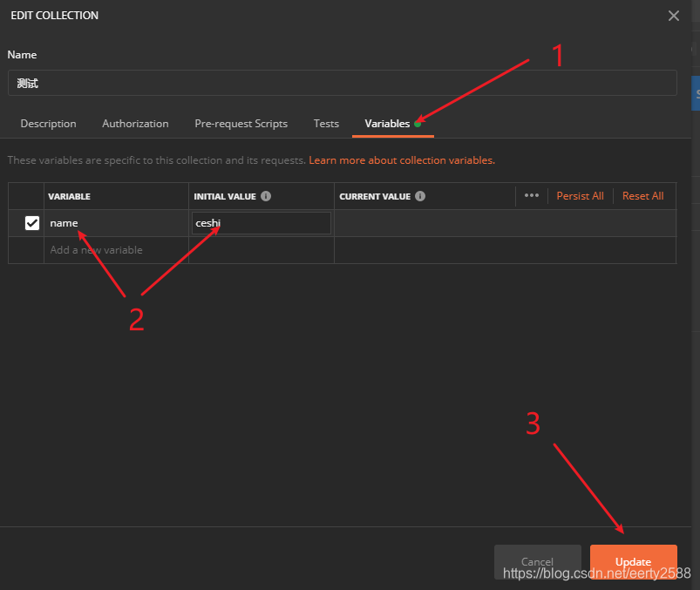The image size is (700, 590).
Task: Click the Cancel button
Action: click(x=538, y=562)
